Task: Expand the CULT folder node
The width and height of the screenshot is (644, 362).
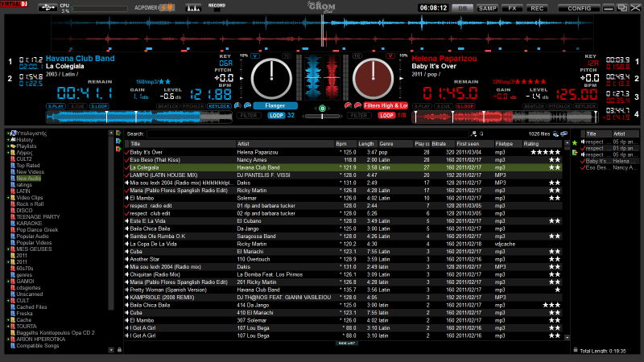Action: tap(8, 301)
